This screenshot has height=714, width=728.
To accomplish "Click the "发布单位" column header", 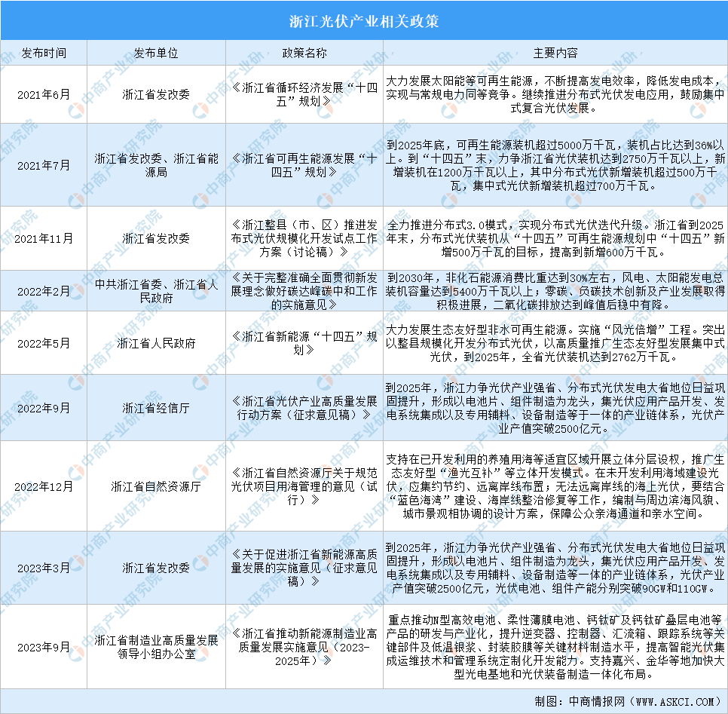I will click(x=156, y=53).
